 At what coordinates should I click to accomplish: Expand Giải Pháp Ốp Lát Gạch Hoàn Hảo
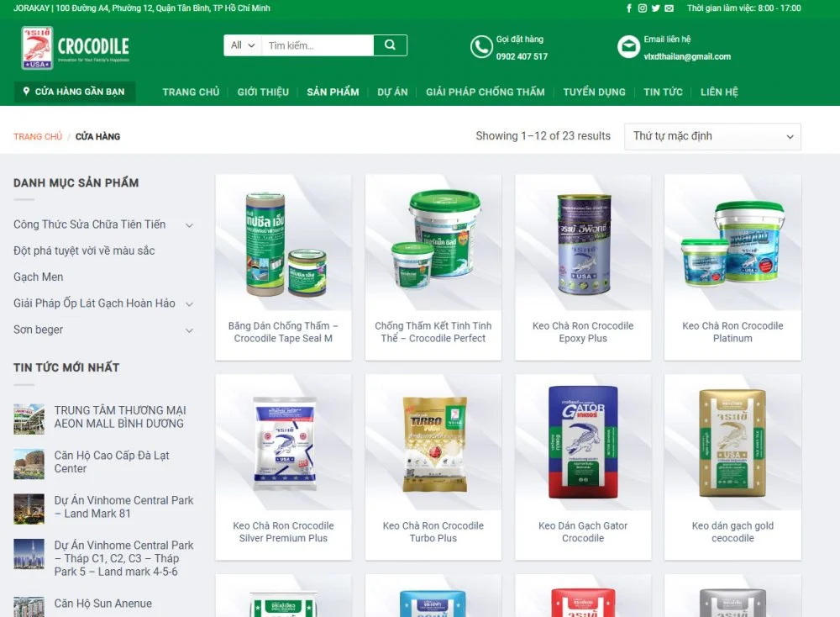pos(189,304)
